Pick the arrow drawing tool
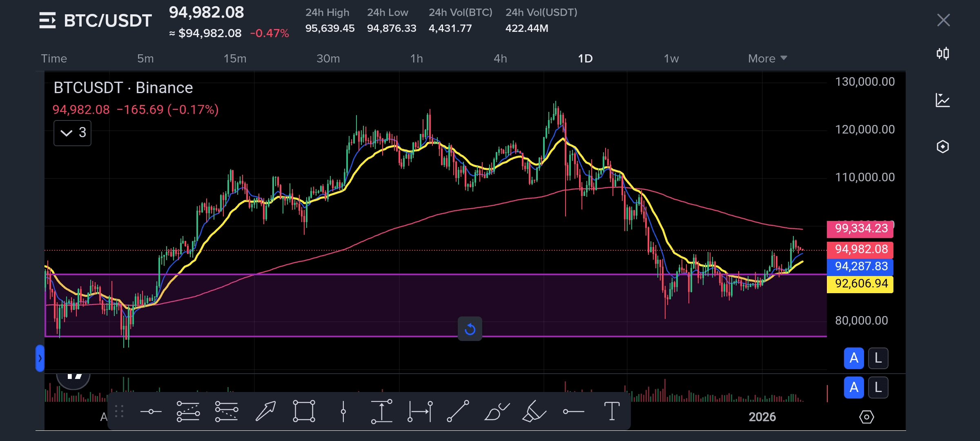 pyautogui.click(x=265, y=411)
